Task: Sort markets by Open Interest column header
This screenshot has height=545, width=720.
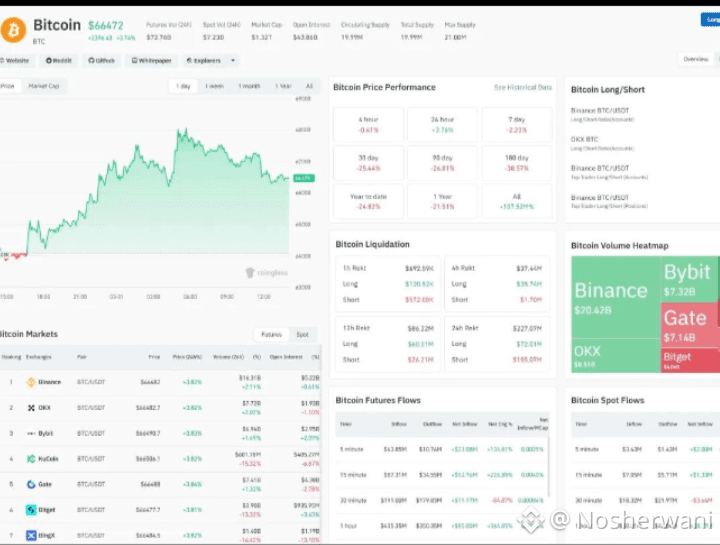Action: [286, 357]
